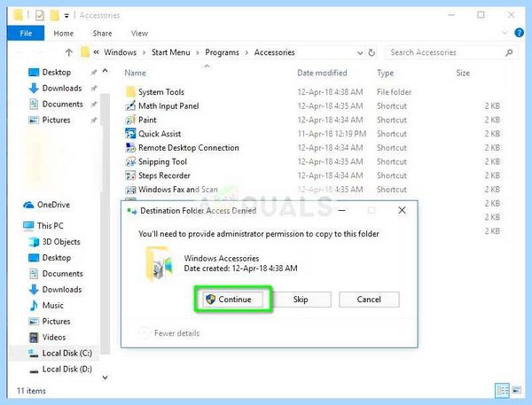Select the Quick Assist shortcut icon
This screenshot has width=532, height=405.
click(130, 134)
